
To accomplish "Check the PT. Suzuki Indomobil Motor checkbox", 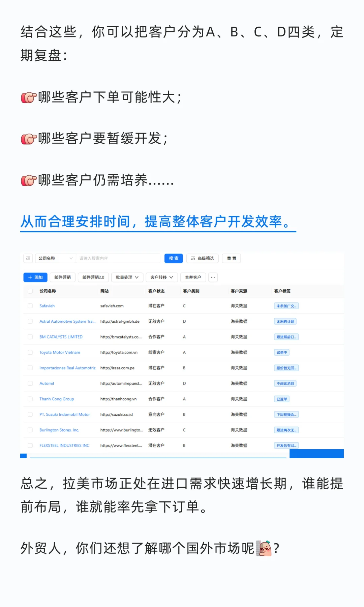I will 30,414.
